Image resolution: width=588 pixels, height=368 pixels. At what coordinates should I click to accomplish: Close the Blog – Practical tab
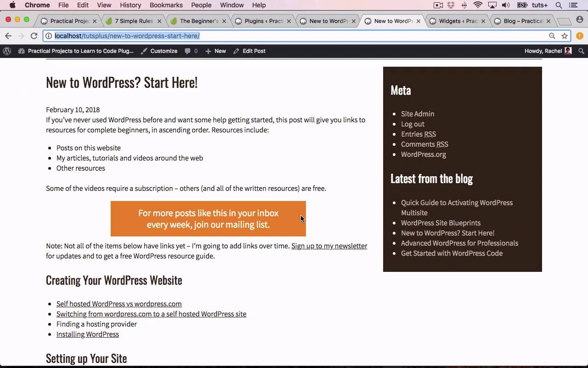[x=548, y=21]
